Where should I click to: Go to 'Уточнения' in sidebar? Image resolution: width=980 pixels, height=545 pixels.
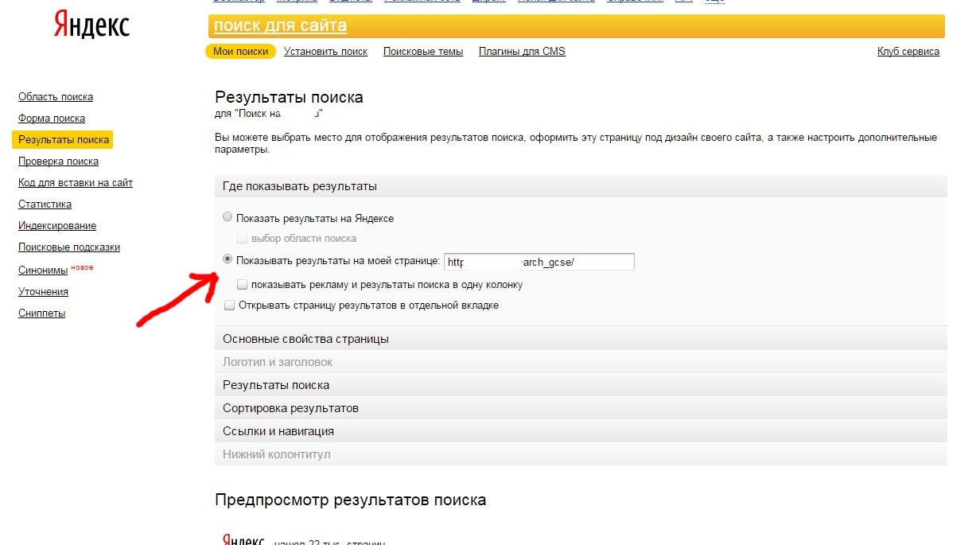coord(43,292)
